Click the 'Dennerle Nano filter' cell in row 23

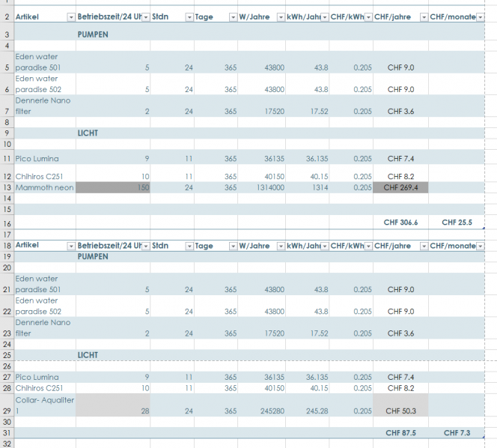[x=45, y=328]
